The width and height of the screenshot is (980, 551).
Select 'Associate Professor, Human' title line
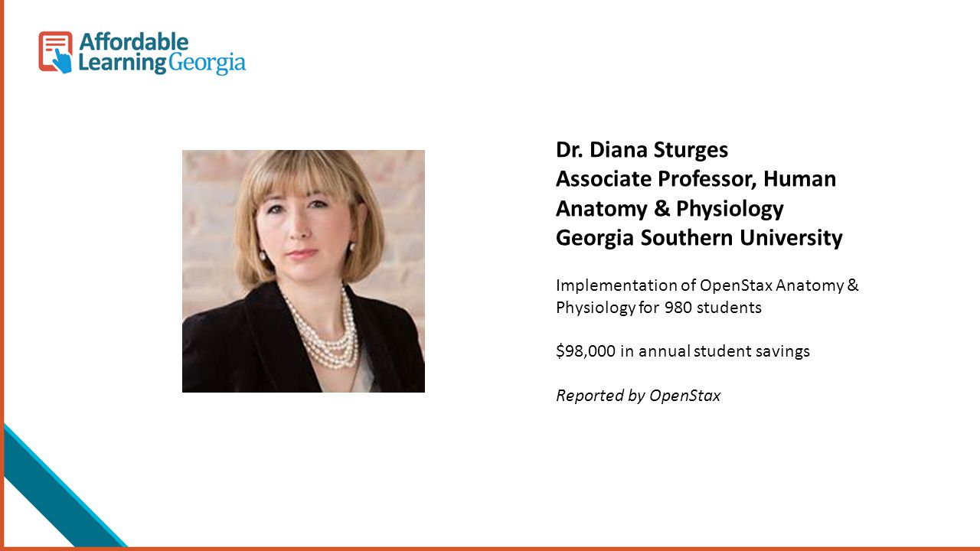click(696, 179)
